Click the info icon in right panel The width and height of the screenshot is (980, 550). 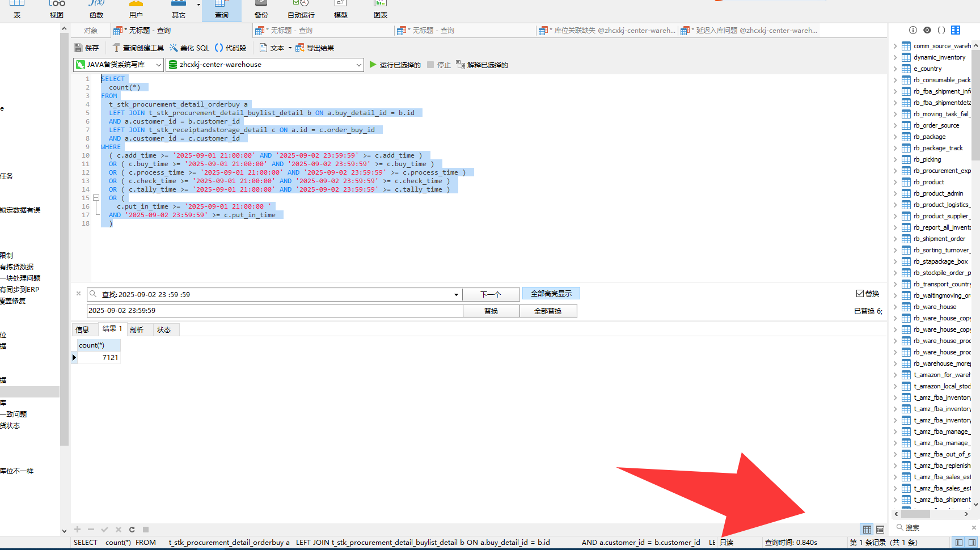point(913,30)
